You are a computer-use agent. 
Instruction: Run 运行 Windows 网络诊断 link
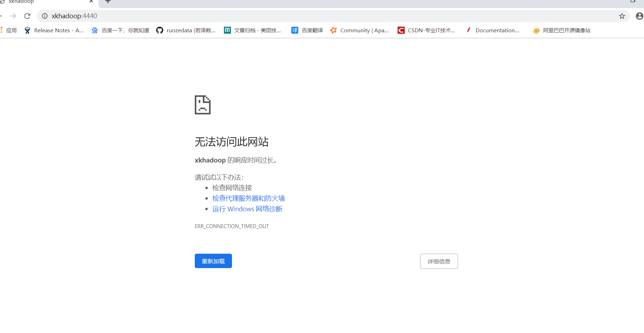click(247, 209)
